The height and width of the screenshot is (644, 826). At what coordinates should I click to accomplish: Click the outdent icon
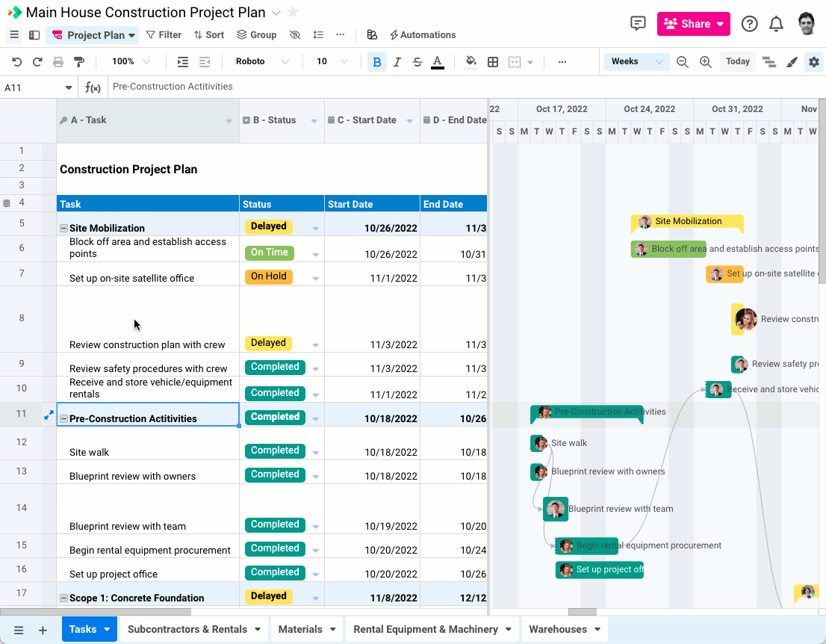205,62
